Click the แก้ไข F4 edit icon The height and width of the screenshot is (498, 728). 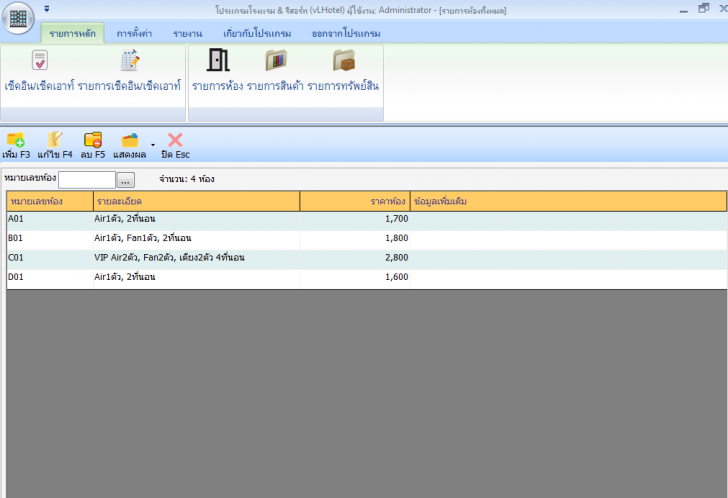(x=55, y=139)
